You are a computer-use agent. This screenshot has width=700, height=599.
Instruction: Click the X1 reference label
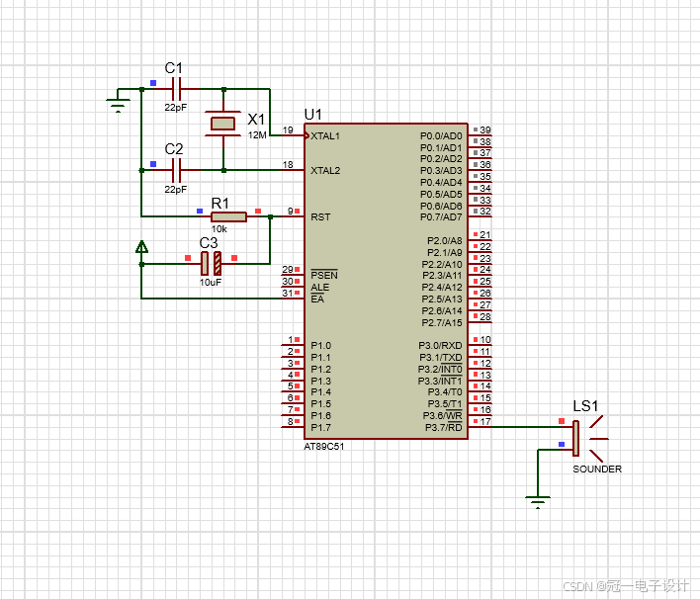point(256,120)
